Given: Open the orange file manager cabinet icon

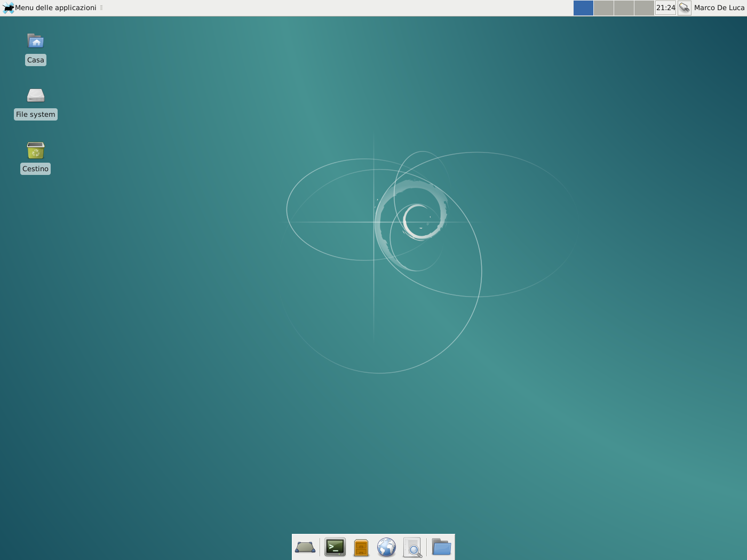Looking at the screenshot, I should (x=361, y=547).
